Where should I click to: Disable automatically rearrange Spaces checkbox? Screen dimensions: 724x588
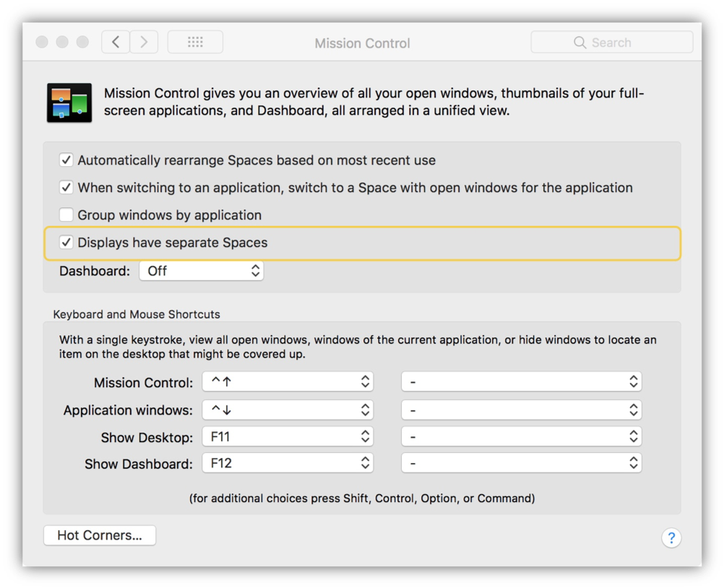pos(66,160)
